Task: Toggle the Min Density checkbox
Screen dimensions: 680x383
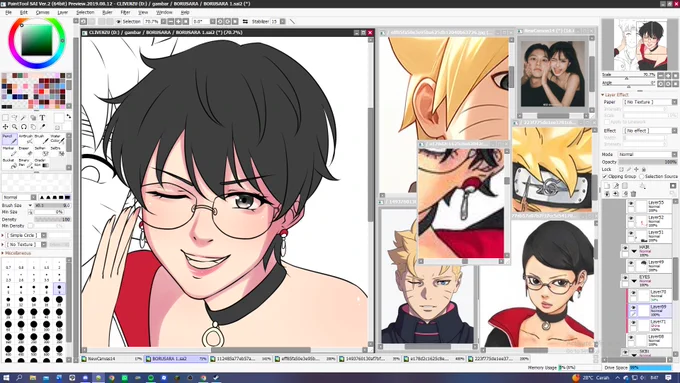Action: tap(30, 226)
